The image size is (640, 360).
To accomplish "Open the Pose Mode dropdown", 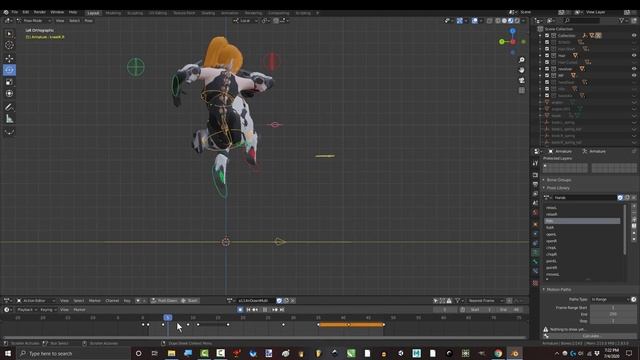I will click(x=33, y=20).
